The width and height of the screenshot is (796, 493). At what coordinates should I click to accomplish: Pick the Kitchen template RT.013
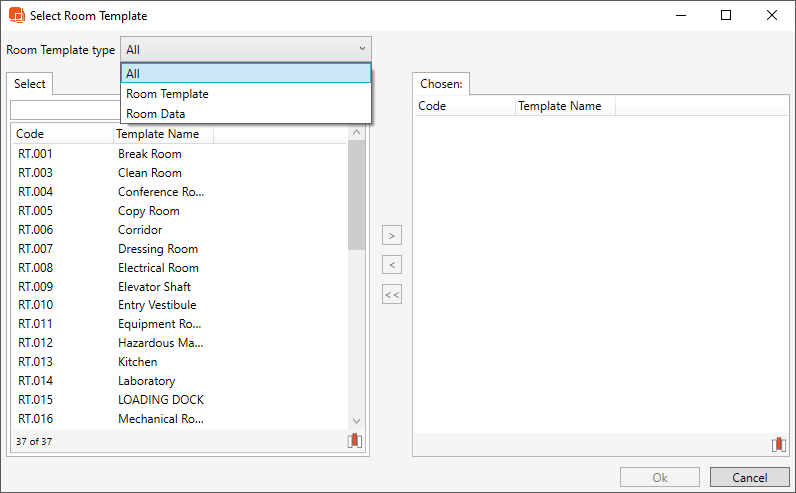pos(137,362)
